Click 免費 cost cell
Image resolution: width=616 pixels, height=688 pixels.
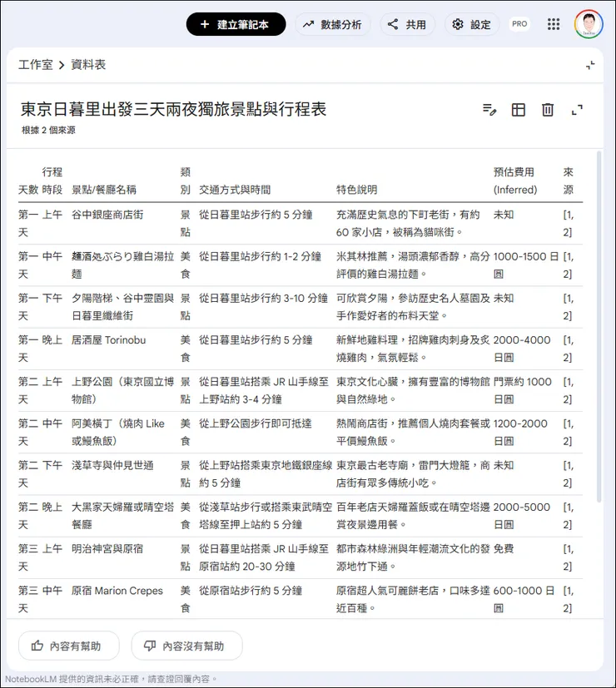coord(503,549)
